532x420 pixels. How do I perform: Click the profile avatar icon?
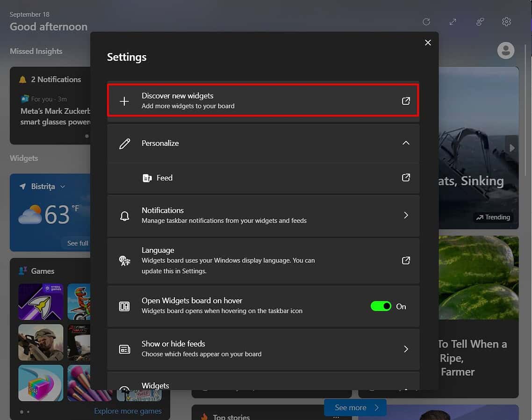pyautogui.click(x=505, y=50)
